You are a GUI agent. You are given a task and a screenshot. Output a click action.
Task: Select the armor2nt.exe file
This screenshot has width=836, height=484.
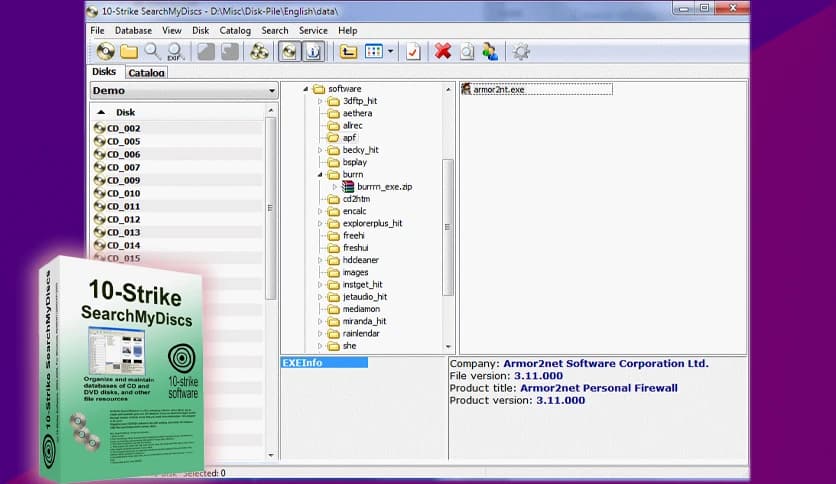click(536, 90)
